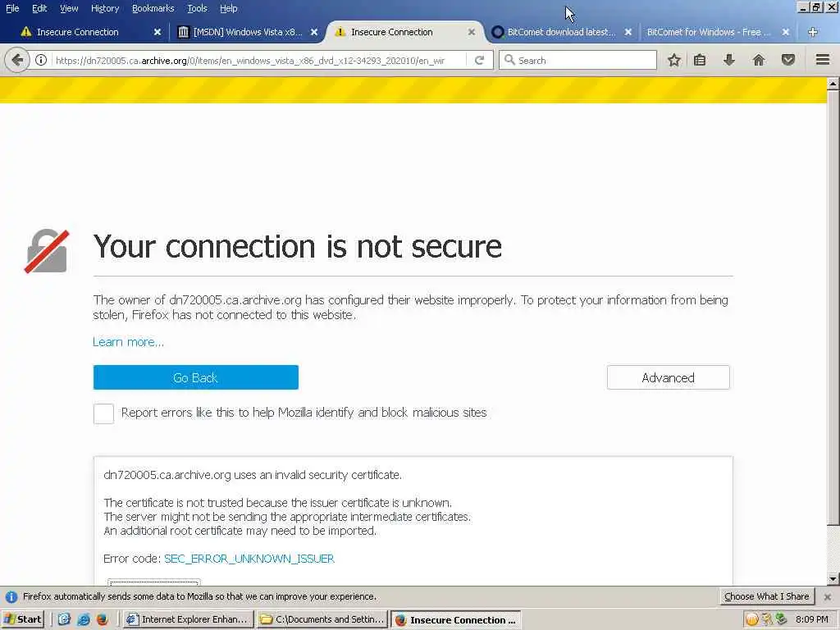Open the Bookmarks menu
This screenshot has height=630, width=840.
click(153, 8)
